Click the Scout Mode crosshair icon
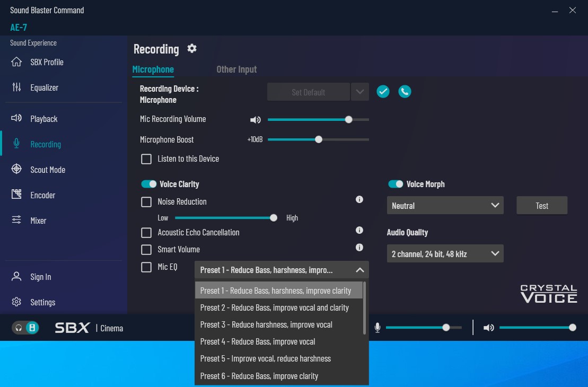 click(16, 169)
